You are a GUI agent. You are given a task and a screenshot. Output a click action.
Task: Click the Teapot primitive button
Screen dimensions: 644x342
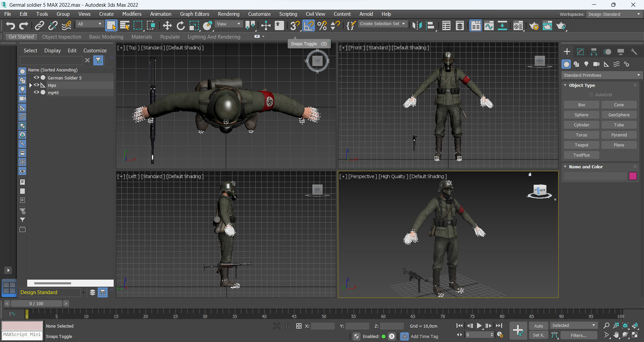pyautogui.click(x=581, y=145)
